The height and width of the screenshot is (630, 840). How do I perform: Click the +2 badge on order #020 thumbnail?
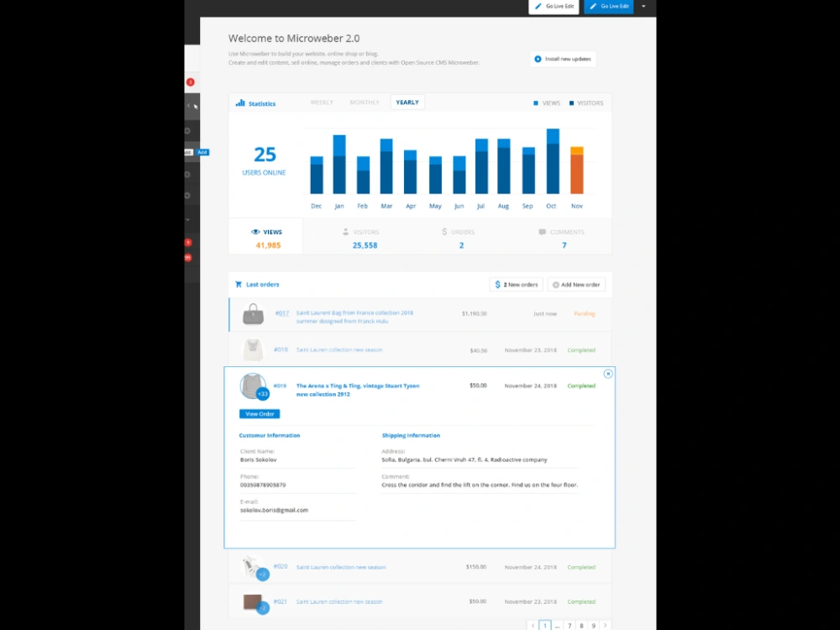[262, 575]
